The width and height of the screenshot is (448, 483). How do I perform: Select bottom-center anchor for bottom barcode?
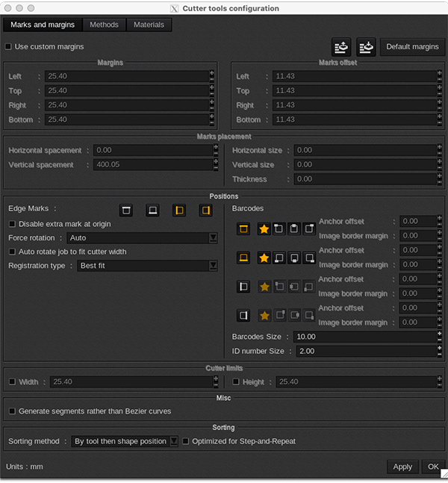(x=294, y=258)
